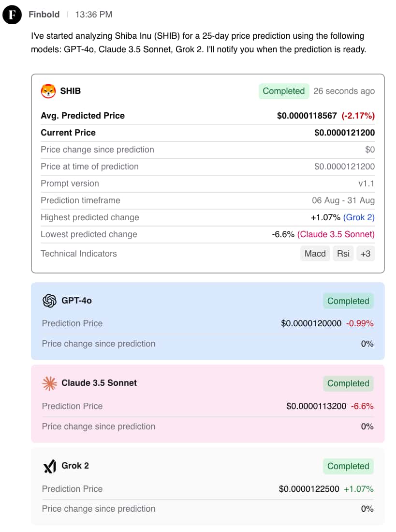Image resolution: width=396 pixels, height=532 pixels.
Task: Open the Macd technical indicator chip
Action: pyautogui.click(x=315, y=253)
